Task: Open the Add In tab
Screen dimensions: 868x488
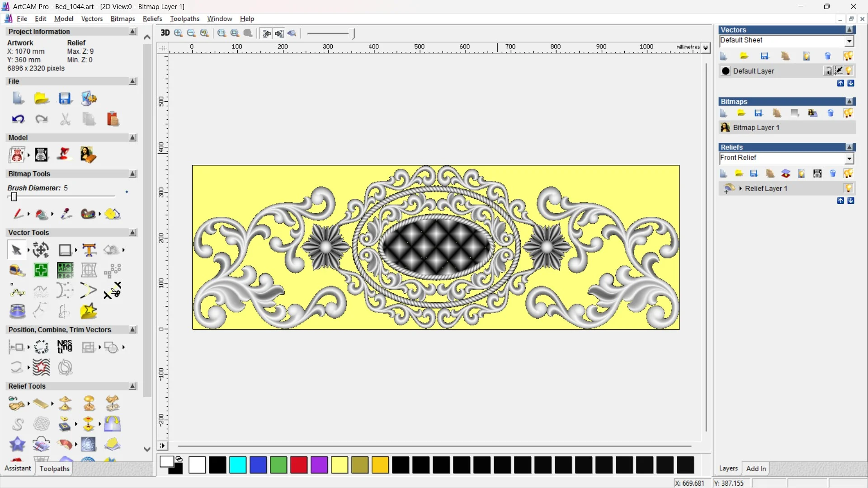Action: click(x=756, y=469)
